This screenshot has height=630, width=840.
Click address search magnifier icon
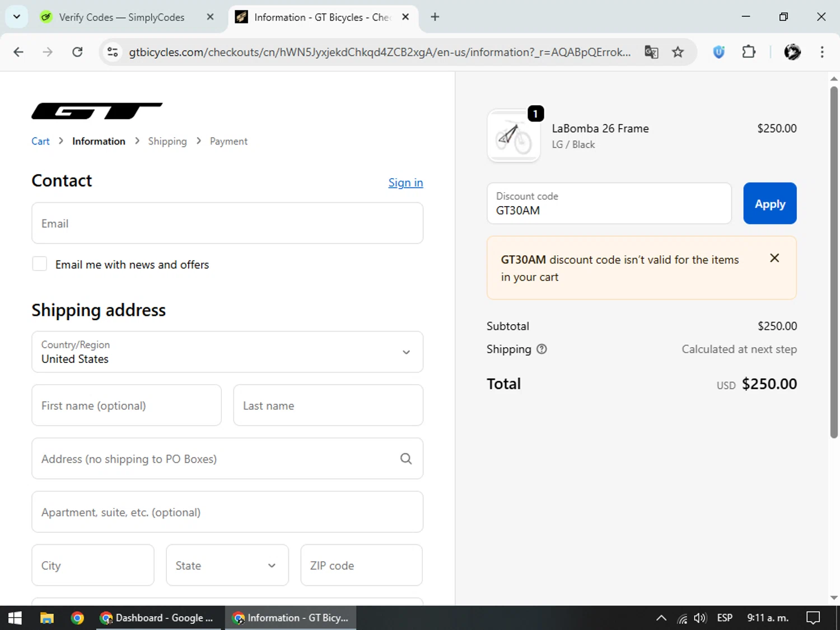click(x=406, y=459)
